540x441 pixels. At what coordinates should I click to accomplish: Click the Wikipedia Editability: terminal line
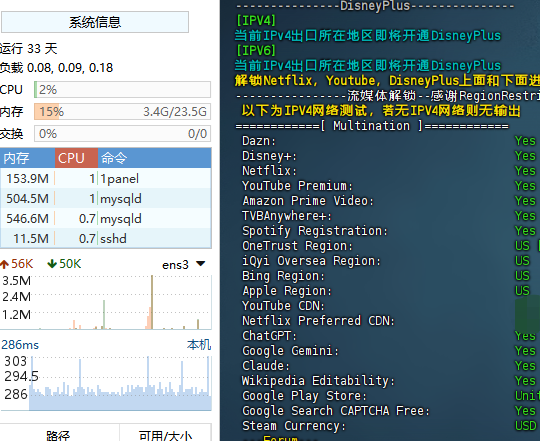(319, 381)
